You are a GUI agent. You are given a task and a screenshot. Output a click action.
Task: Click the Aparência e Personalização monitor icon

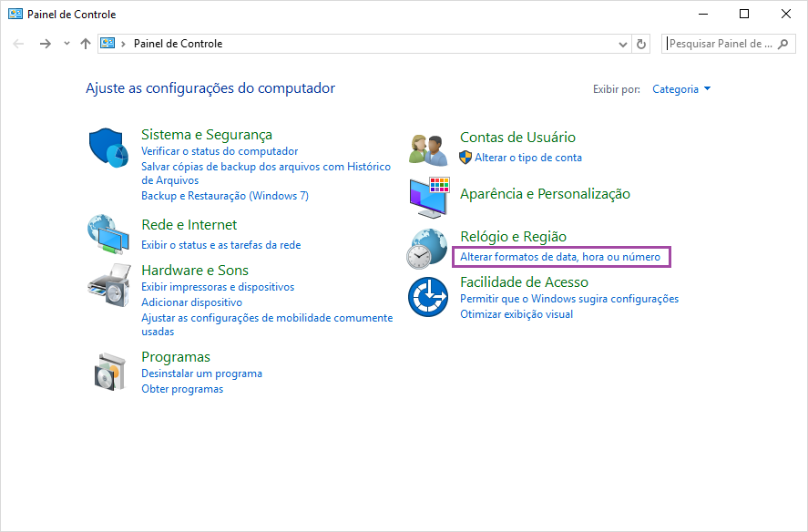tap(429, 198)
